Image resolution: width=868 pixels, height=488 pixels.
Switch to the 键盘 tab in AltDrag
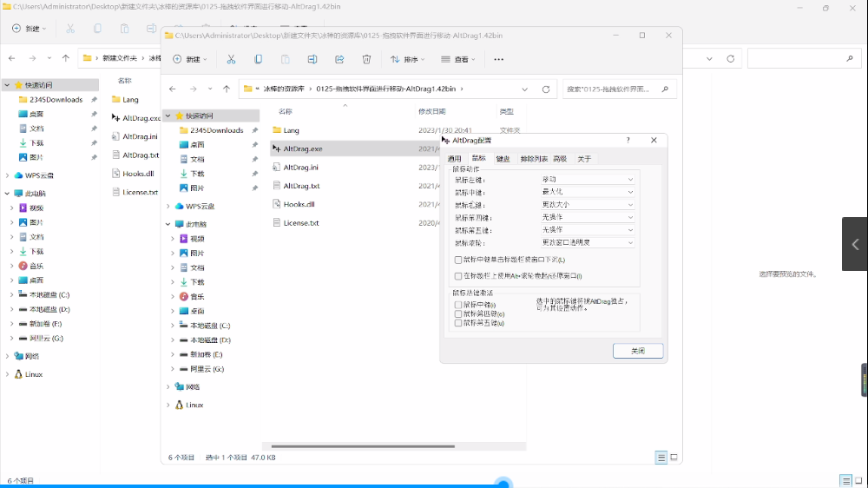[503, 159]
